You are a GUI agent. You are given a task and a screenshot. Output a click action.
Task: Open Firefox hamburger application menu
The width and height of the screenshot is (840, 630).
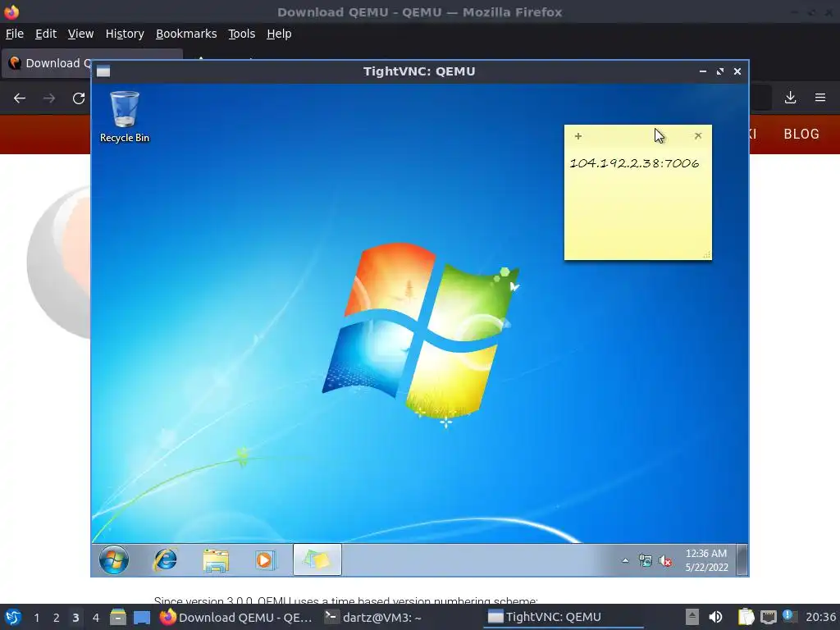[820, 98]
